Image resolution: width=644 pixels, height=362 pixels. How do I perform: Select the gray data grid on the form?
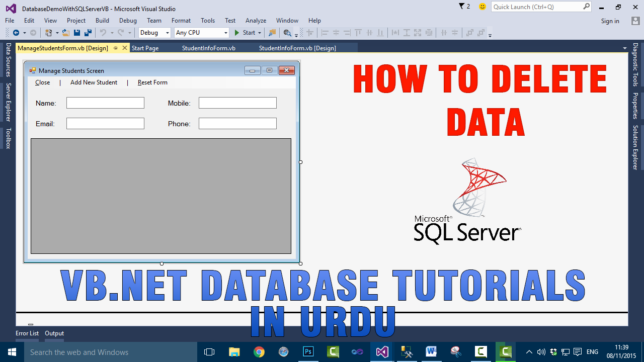[x=161, y=196]
